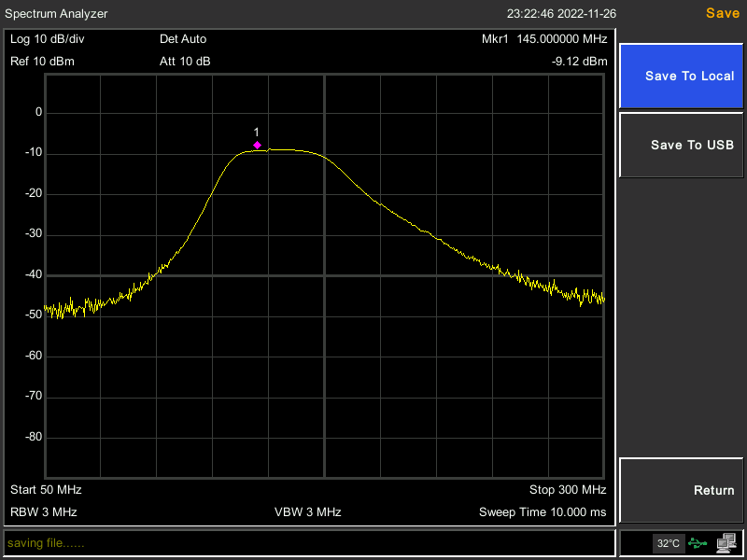This screenshot has width=747, height=560.
Task: Click the Spectrum Analyzer title label
Action: [x=56, y=14]
